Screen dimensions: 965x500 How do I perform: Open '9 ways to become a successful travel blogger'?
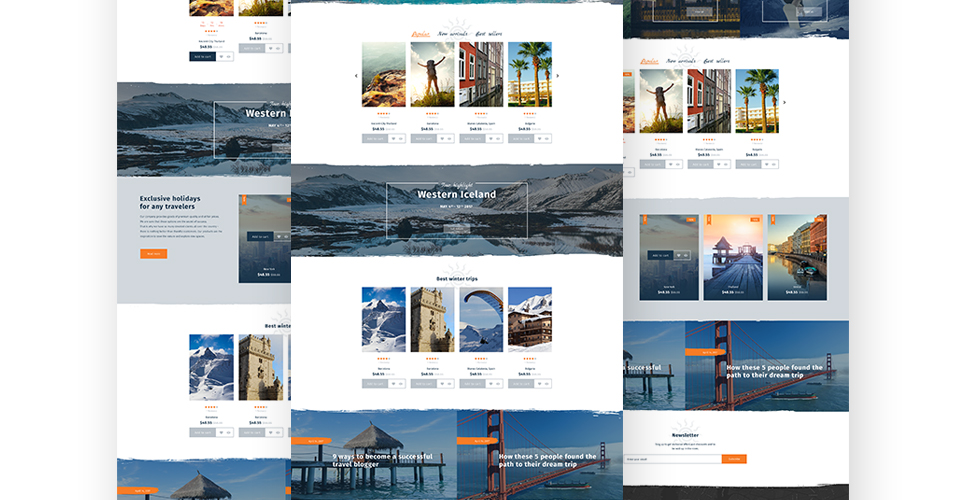pyautogui.click(x=383, y=460)
